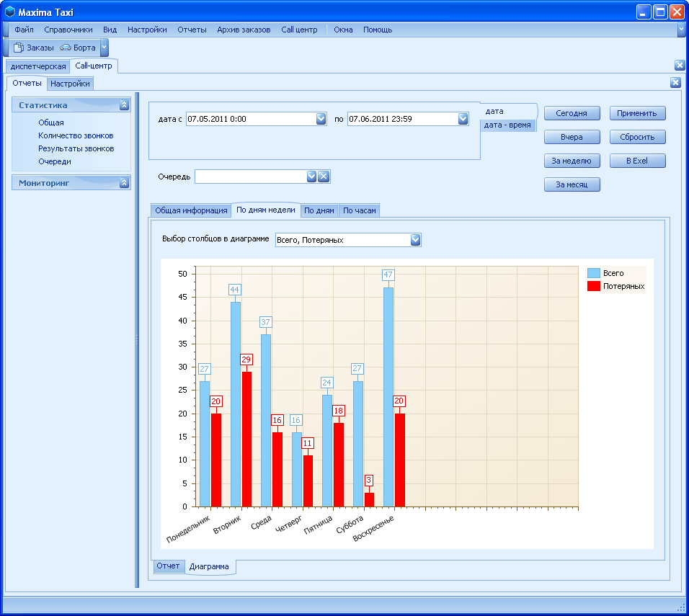Click the Сбросить button

pos(637,137)
